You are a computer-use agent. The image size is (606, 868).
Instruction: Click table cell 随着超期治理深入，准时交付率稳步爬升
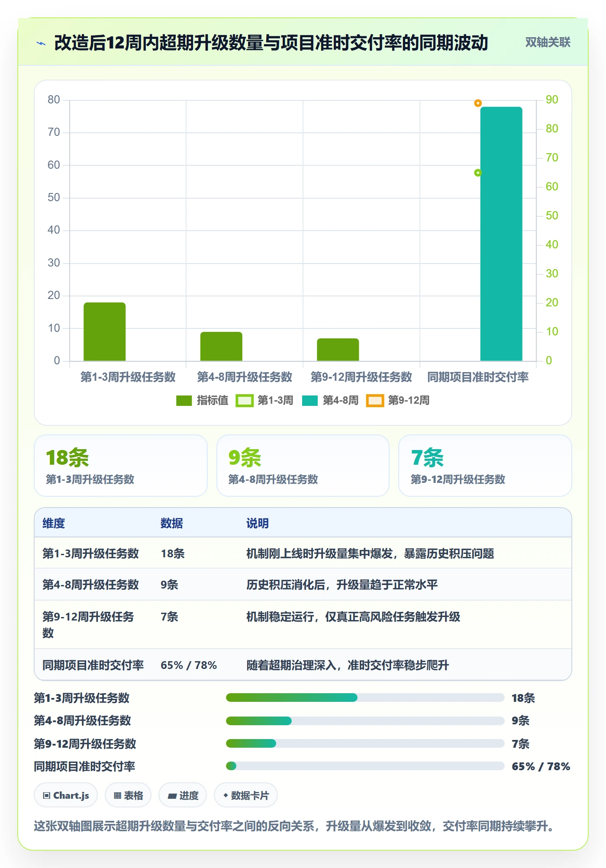coord(348,665)
